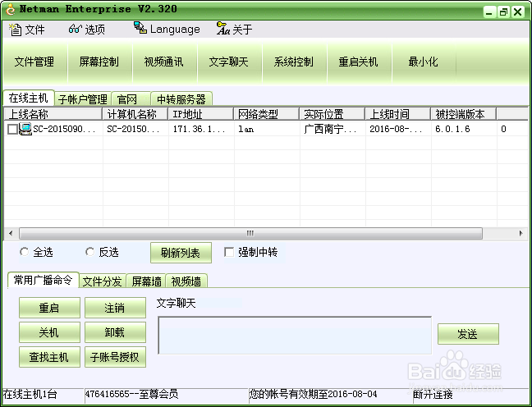
Task: Click the lan network type cell
Action: [246, 129]
